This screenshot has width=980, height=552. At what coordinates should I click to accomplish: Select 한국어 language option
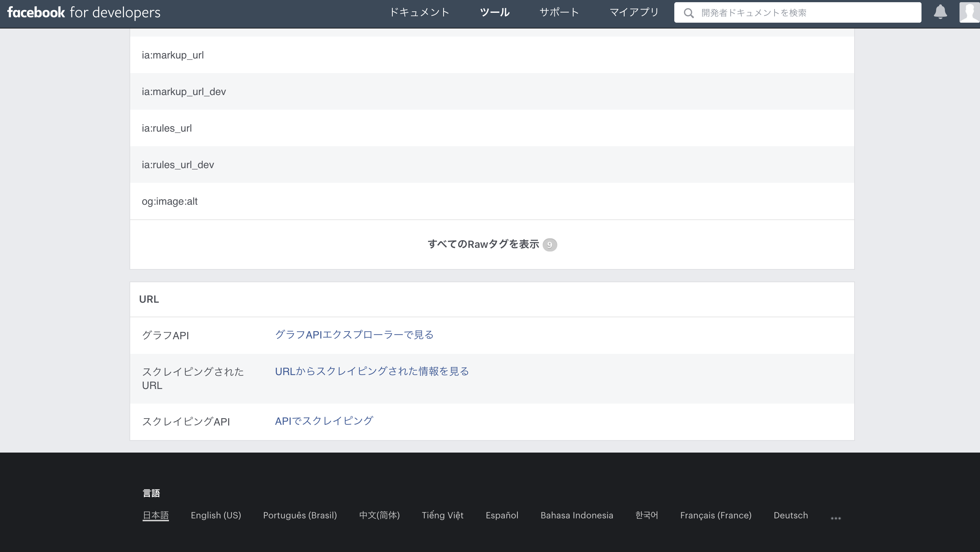647,515
